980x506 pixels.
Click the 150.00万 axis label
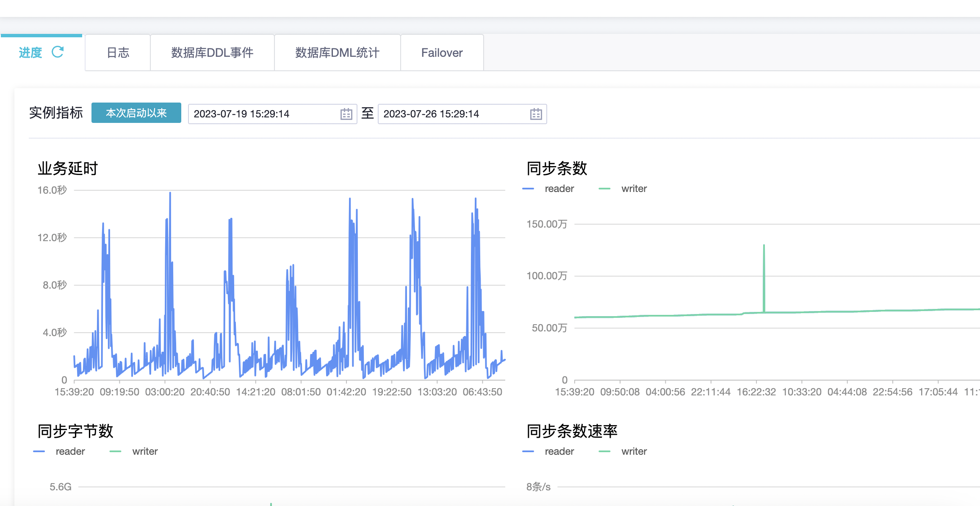[x=547, y=224]
